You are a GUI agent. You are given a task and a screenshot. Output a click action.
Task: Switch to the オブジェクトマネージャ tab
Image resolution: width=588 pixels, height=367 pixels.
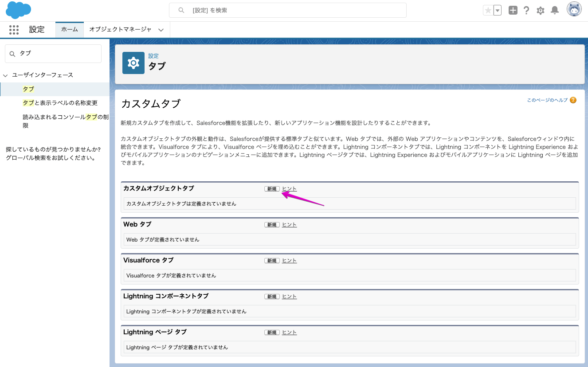(x=120, y=30)
